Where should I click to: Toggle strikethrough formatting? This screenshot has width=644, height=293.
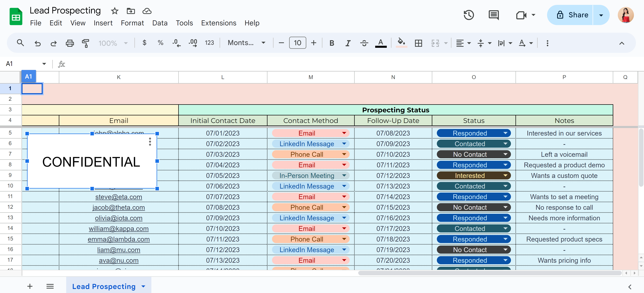coord(364,43)
